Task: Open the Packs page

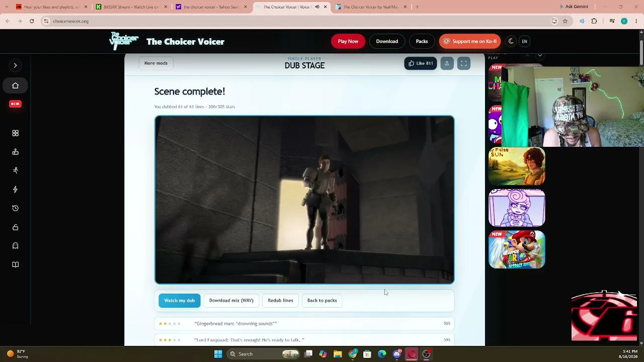Action: click(x=422, y=41)
